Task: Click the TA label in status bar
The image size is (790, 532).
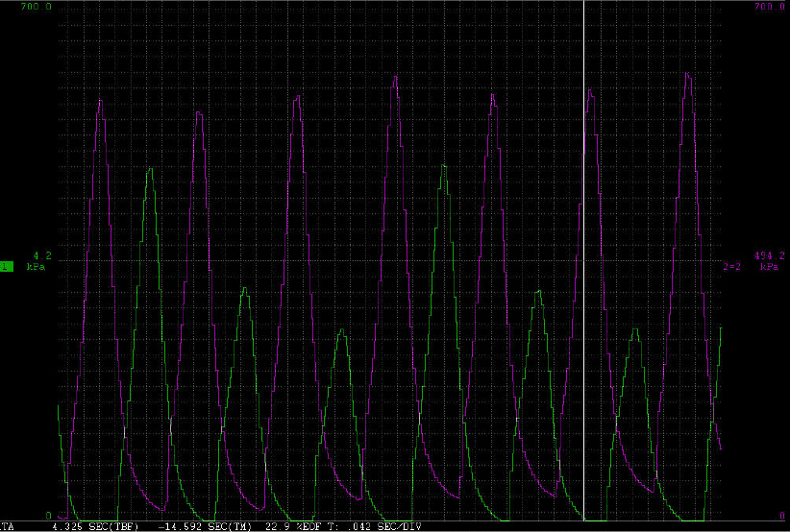Action: click(6, 526)
